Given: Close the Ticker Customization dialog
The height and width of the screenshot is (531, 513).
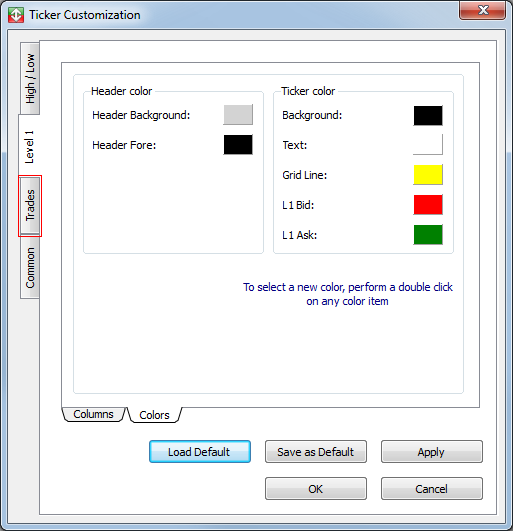Looking at the screenshot, I should [483, 10].
